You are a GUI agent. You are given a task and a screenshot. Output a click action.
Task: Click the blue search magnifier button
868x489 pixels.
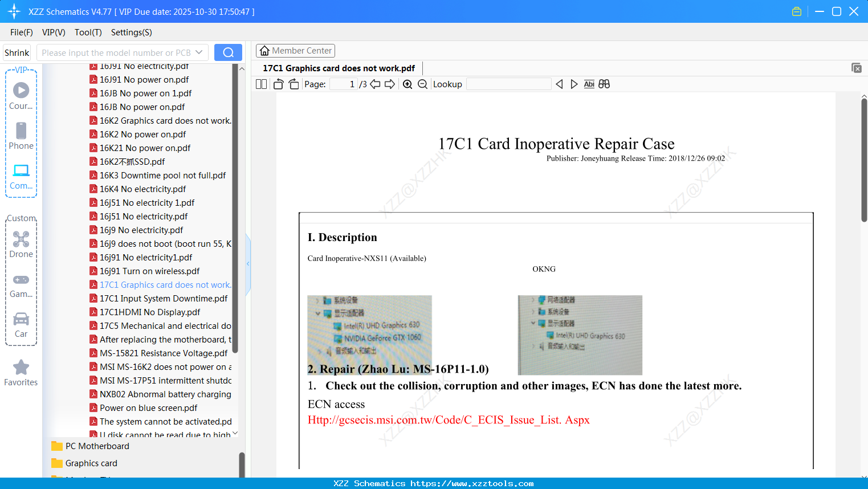[228, 52]
